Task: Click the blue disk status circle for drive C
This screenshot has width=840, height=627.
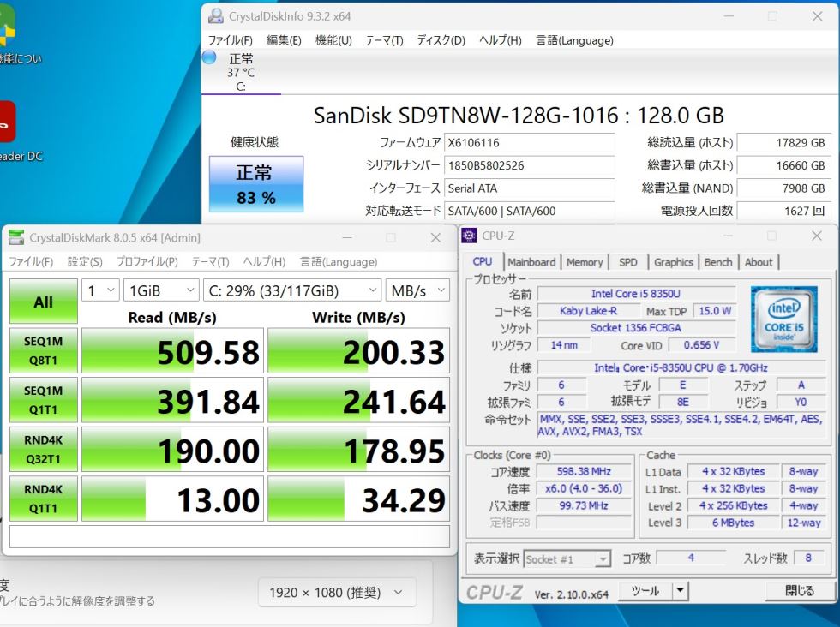Action: [x=209, y=57]
